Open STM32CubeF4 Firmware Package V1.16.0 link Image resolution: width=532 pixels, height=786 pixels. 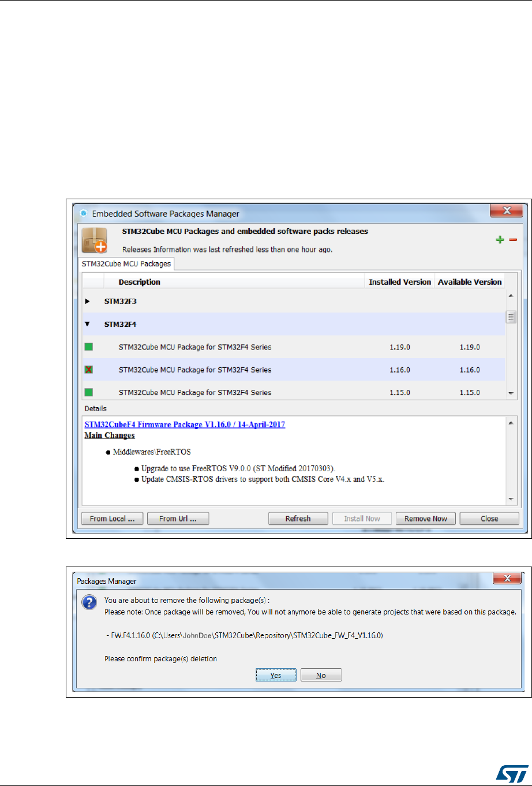coord(185,424)
